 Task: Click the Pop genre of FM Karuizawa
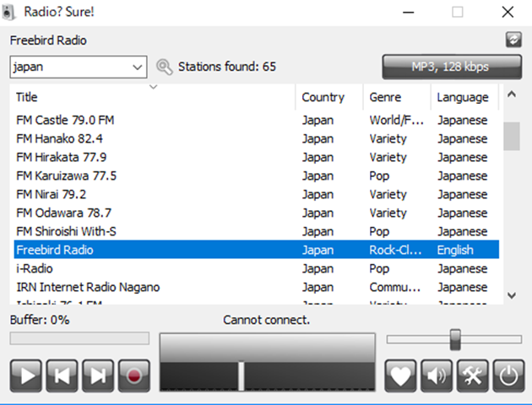click(379, 176)
